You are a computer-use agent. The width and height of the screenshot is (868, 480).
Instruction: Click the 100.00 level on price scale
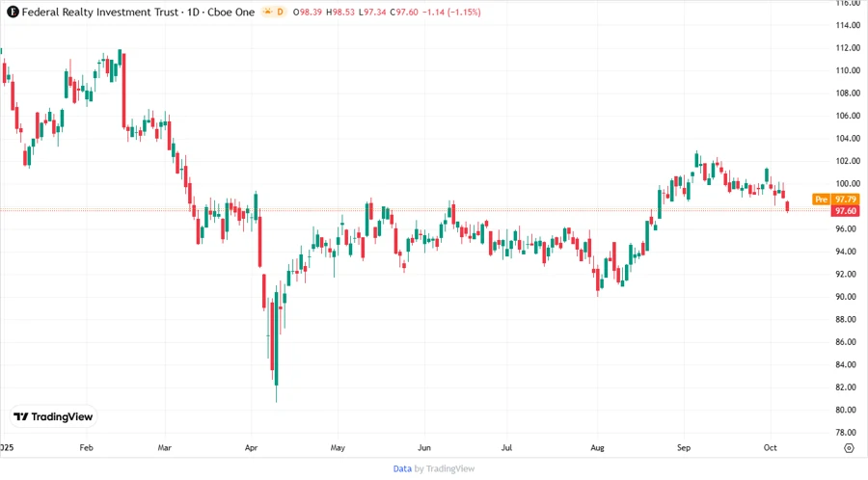[x=848, y=184]
